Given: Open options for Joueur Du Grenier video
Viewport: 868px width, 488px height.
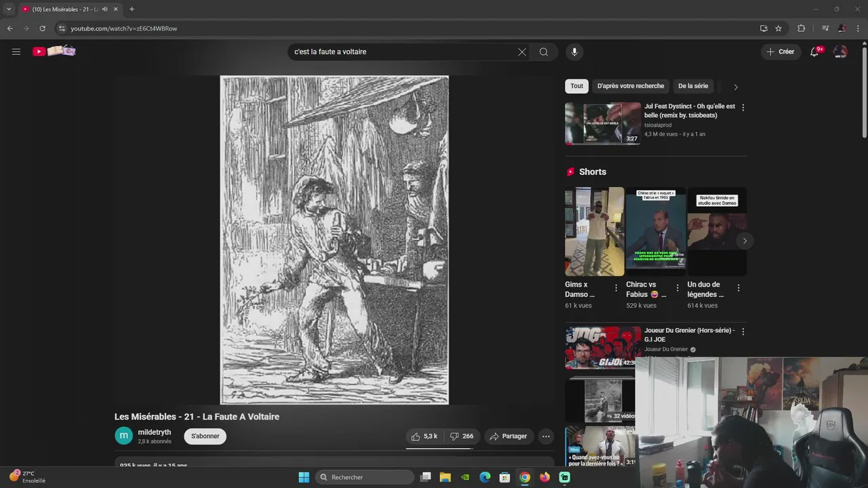Looking at the screenshot, I should pyautogui.click(x=743, y=331).
